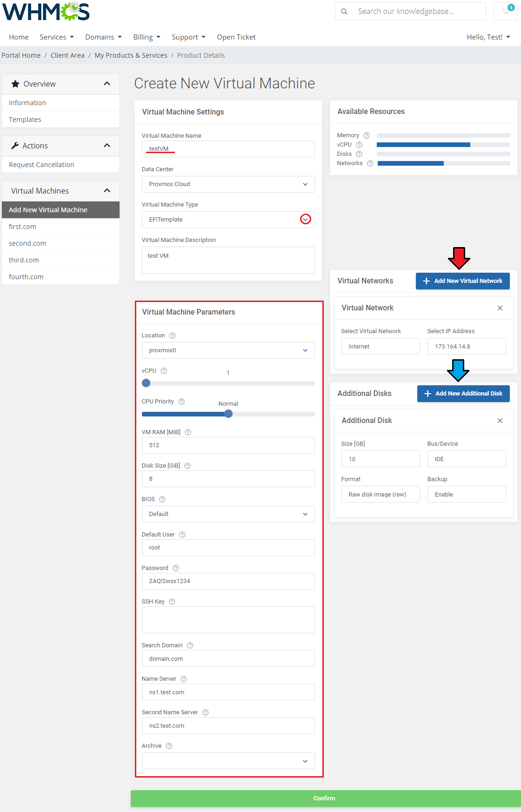Click the Location help icon
The image size is (521, 812).
(173, 336)
